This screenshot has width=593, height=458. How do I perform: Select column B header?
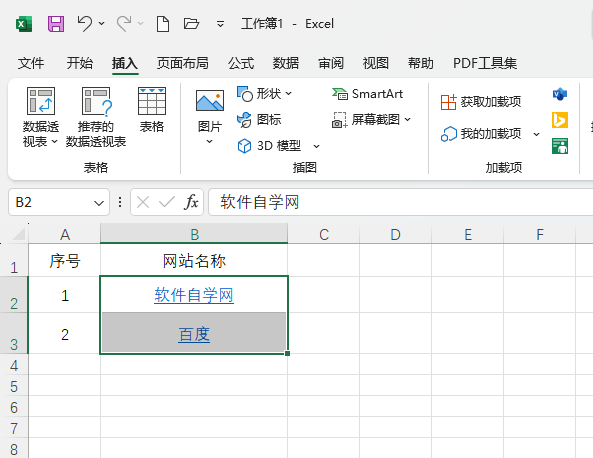point(194,234)
